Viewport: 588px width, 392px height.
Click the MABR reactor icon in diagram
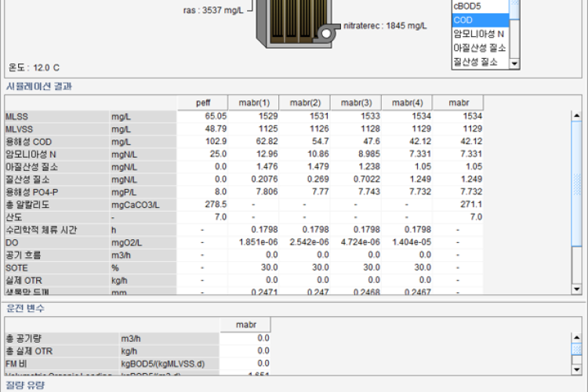[x=293, y=23]
